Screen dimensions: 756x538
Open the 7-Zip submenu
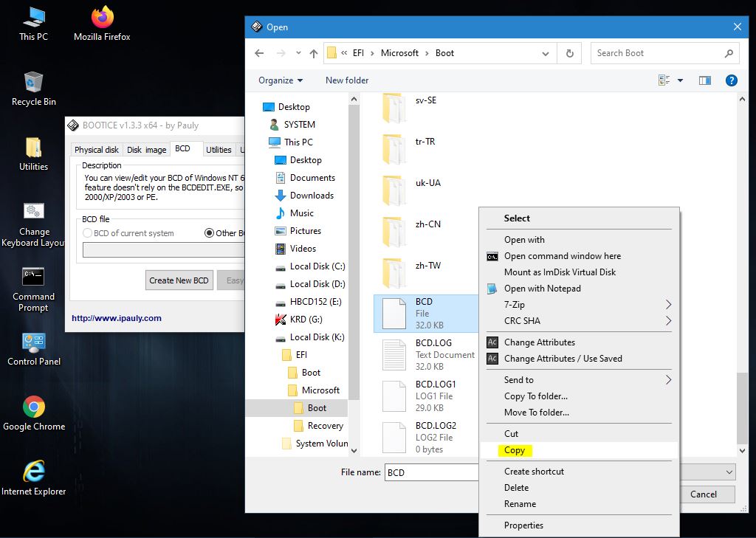(x=515, y=305)
